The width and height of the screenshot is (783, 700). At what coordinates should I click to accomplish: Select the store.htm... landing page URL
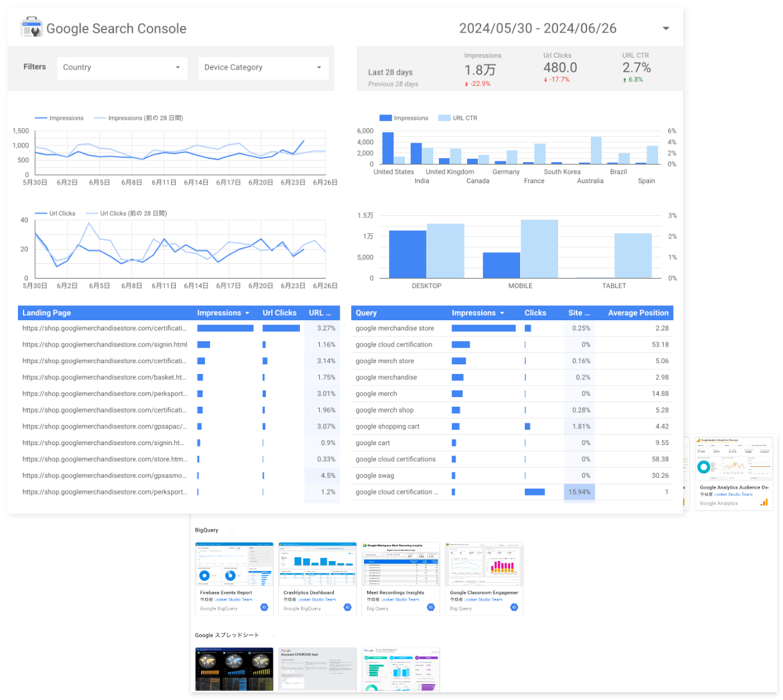coord(105,460)
